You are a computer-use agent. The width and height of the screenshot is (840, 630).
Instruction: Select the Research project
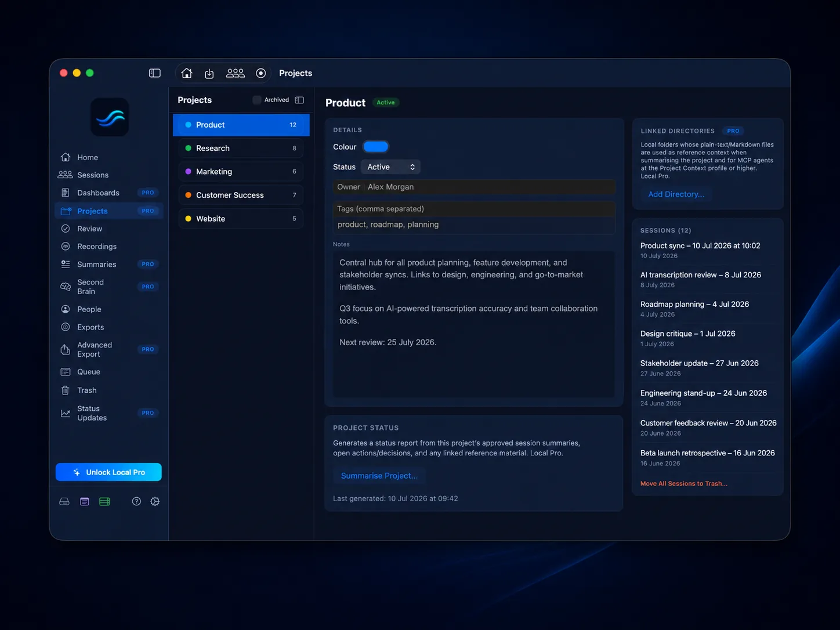point(241,148)
